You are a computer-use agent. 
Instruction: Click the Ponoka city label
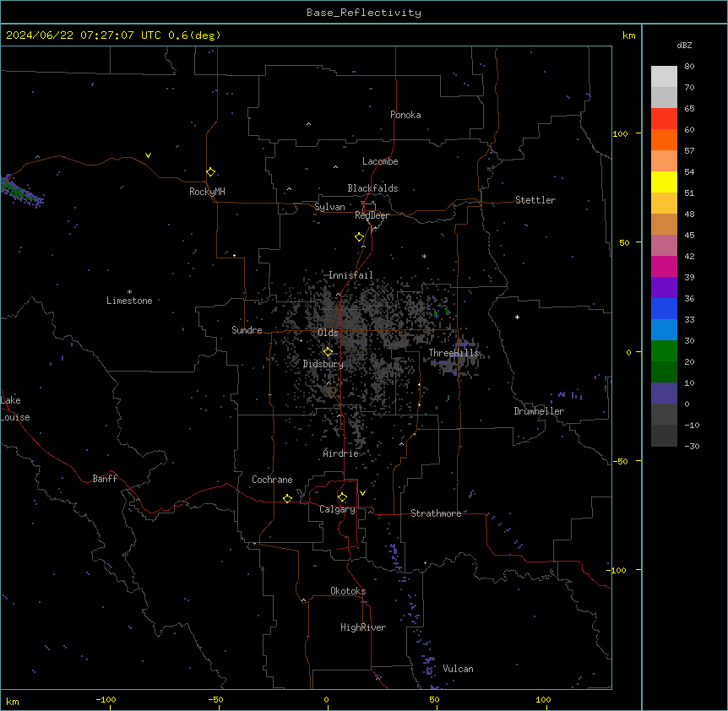[405, 115]
